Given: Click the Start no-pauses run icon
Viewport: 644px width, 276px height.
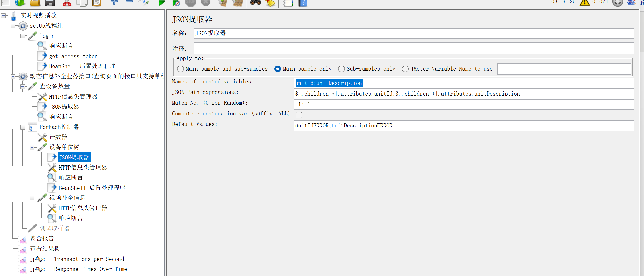Looking at the screenshot, I should pos(176,3).
